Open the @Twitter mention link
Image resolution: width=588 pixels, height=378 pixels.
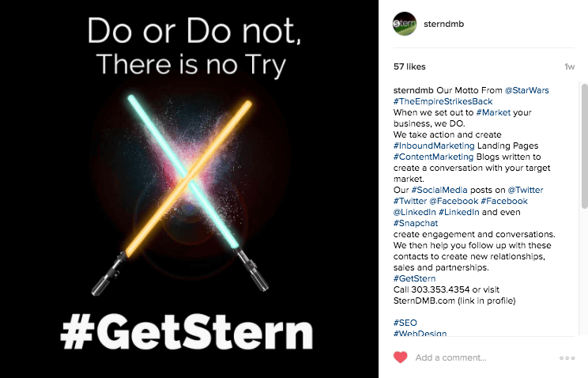[526, 190]
